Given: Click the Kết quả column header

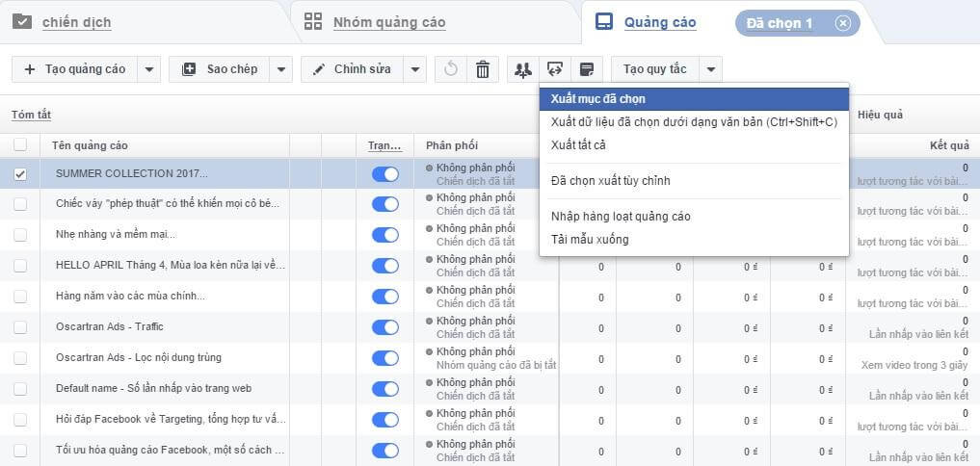Looking at the screenshot, I should 950,145.
